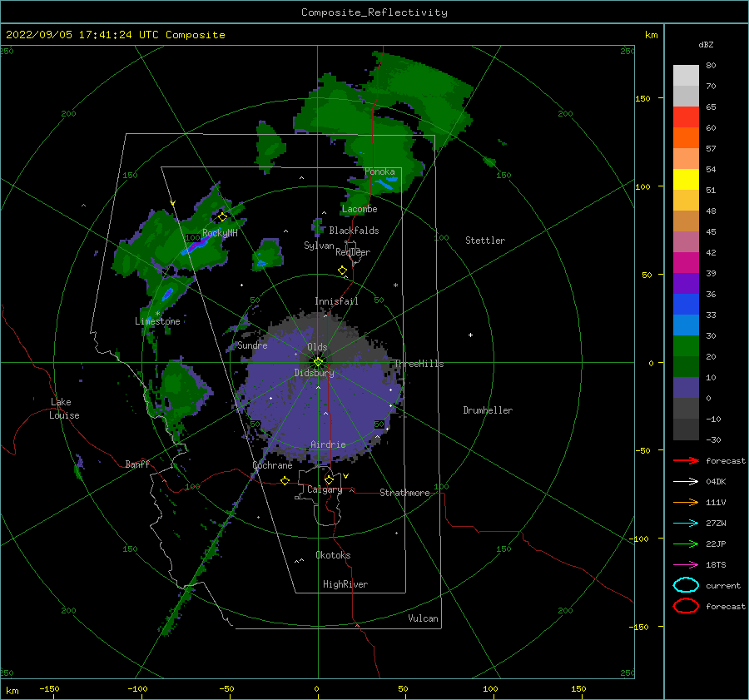Click the red forecast arrow in legend

(686, 460)
